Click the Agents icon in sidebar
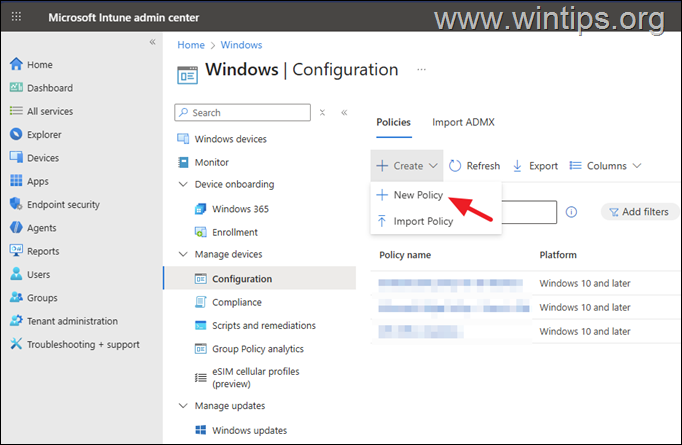Screen dimensions: 682x445 tap(16, 228)
